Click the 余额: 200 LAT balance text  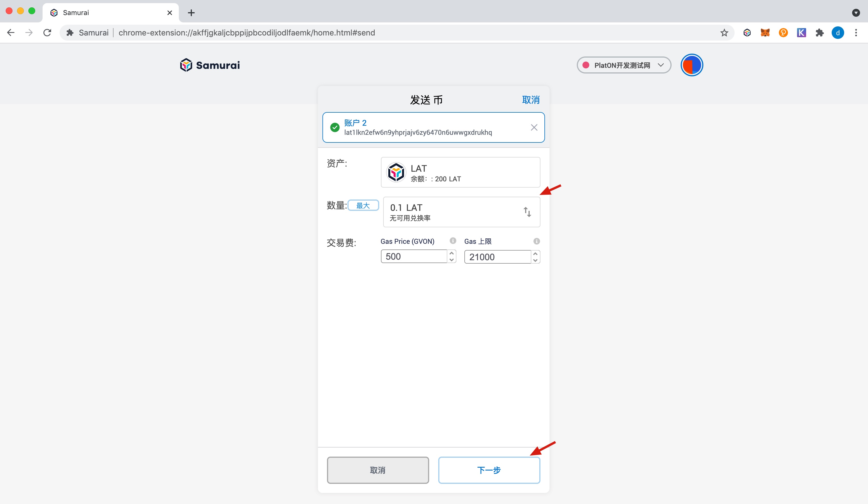436,179
